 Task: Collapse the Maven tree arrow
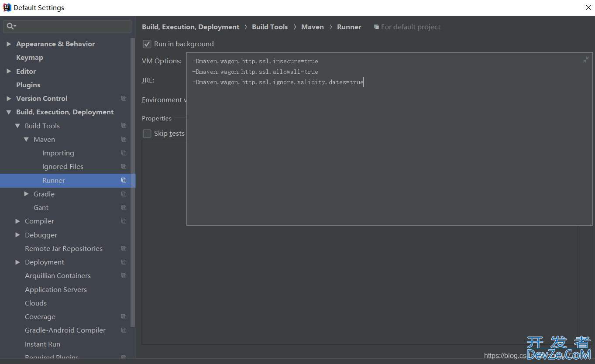coord(26,140)
